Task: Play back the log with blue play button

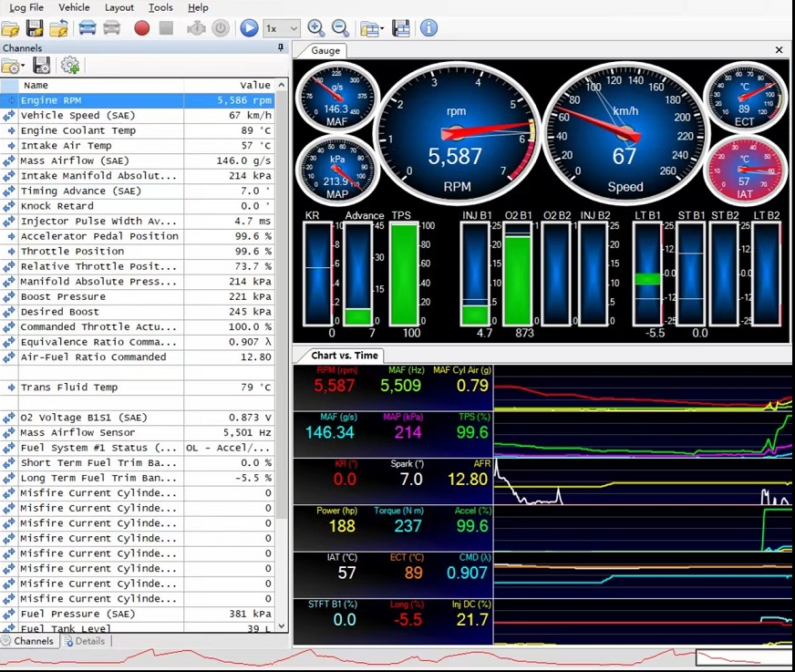Action: 249,28
